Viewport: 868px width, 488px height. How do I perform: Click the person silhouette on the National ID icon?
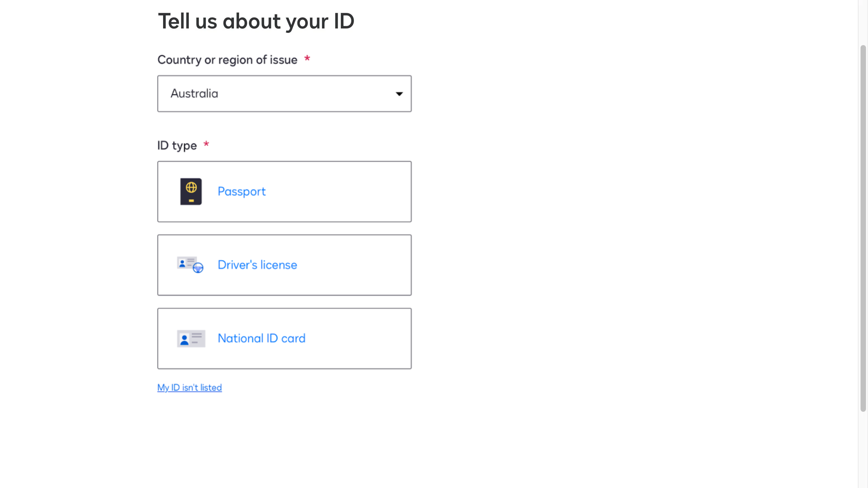(184, 340)
